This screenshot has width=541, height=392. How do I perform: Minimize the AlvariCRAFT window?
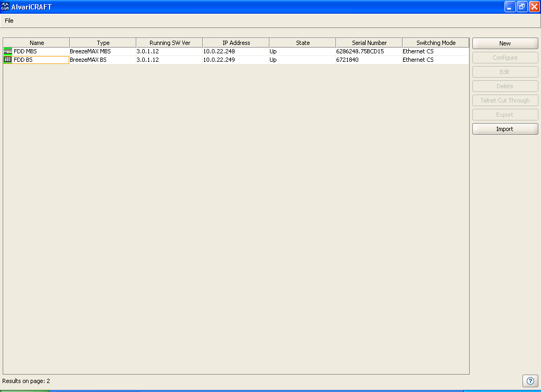(510, 7)
